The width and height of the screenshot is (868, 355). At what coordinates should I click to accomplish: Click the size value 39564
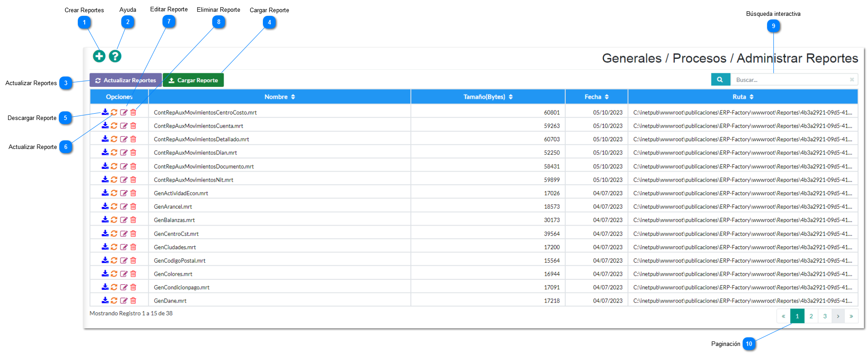click(552, 234)
